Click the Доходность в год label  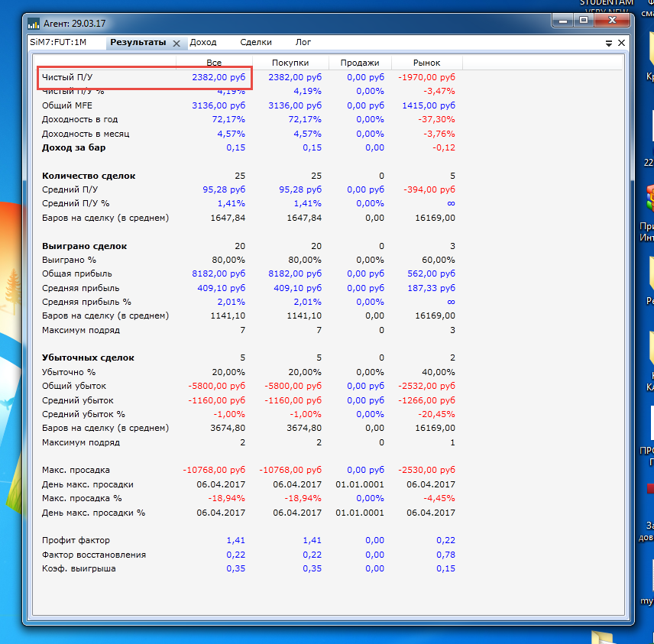(79, 119)
